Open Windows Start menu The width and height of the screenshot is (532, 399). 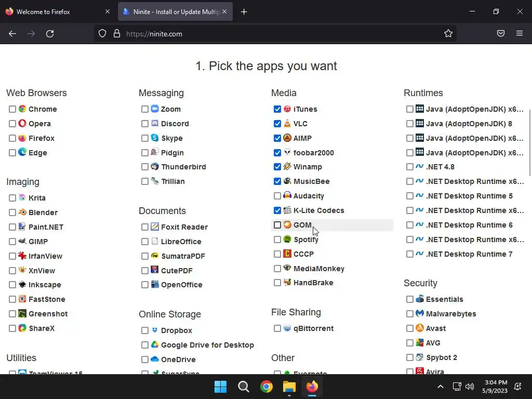click(220, 387)
